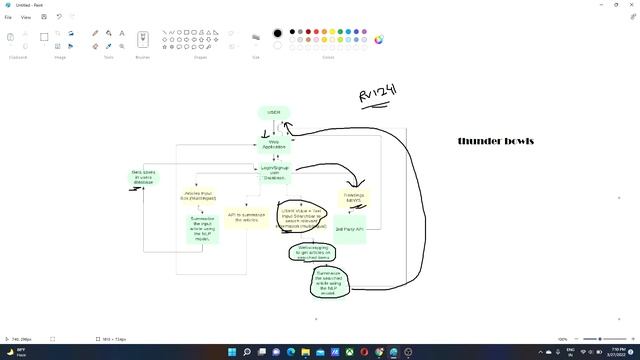Click the Paste clipboard icon
640x360 pixels.
pos(11,38)
